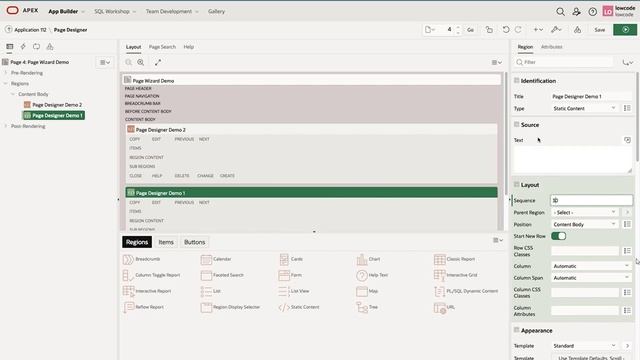Viewport: 640px width, 360px height.
Task: Click the Classic Report gallery icon
Action: click(x=440, y=260)
